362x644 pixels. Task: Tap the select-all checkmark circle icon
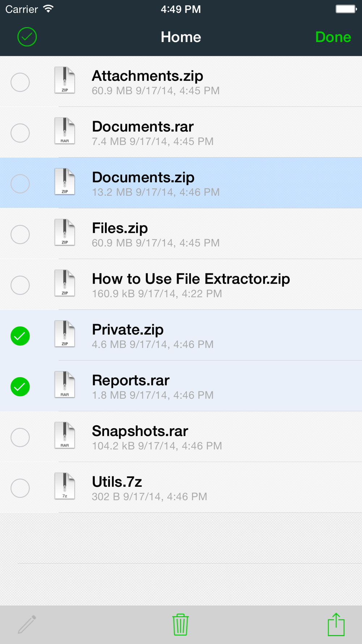[x=27, y=37]
